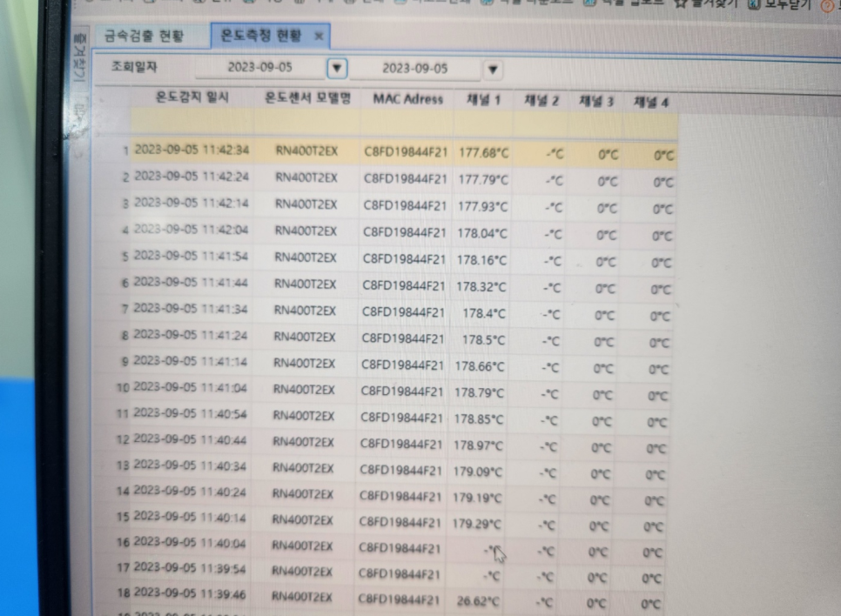Viewport: 841px width, 616px height.
Task: Click the 177.68°C channel 1 value
Action: click(x=483, y=153)
